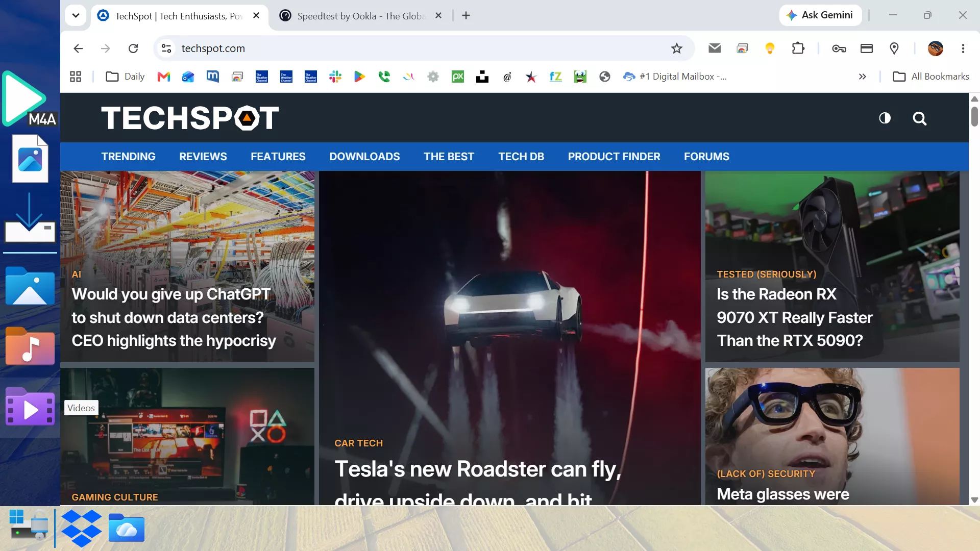Open the Slack bookmark icon
Image resolution: width=980 pixels, height=551 pixels.
click(335, 77)
